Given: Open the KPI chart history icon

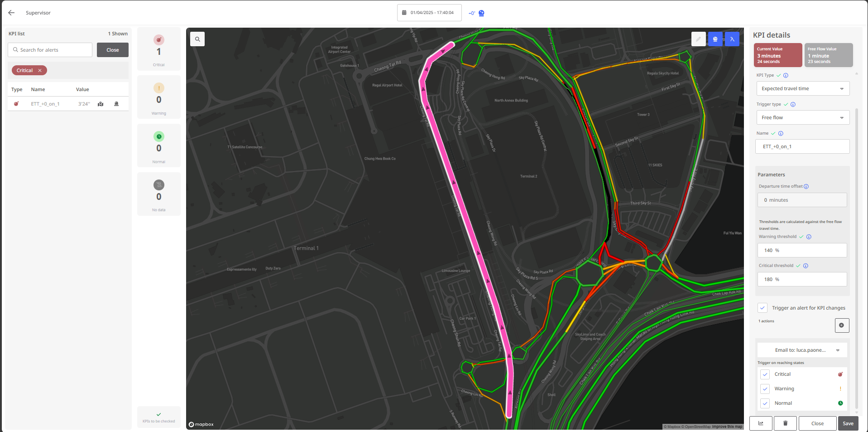Looking at the screenshot, I should (x=761, y=423).
